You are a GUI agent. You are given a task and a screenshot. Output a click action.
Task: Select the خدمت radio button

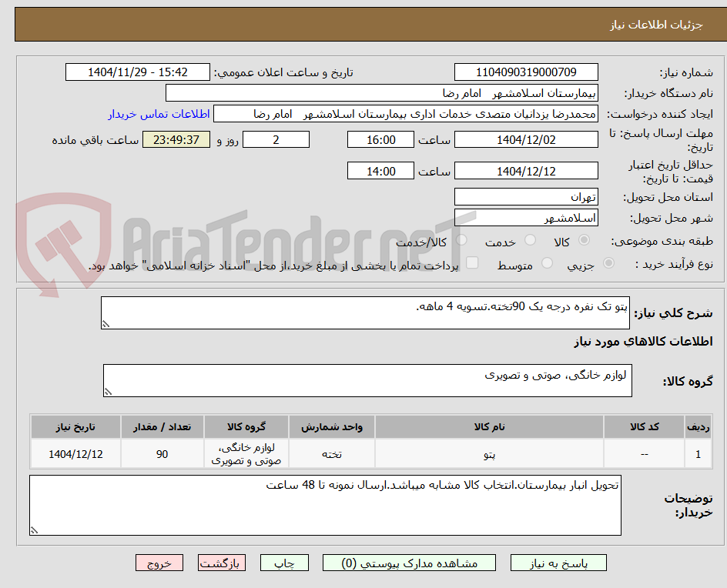click(x=530, y=240)
